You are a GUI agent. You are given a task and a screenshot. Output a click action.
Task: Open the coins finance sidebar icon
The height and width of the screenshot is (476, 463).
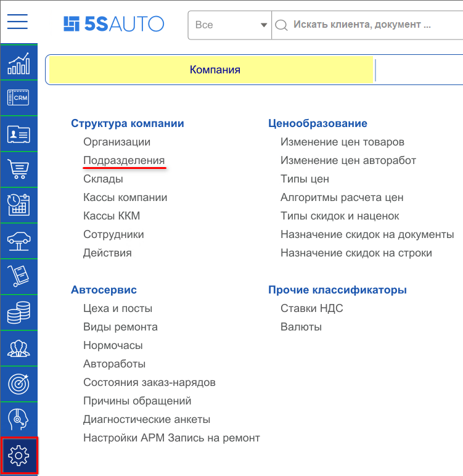click(x=19, y=313)
